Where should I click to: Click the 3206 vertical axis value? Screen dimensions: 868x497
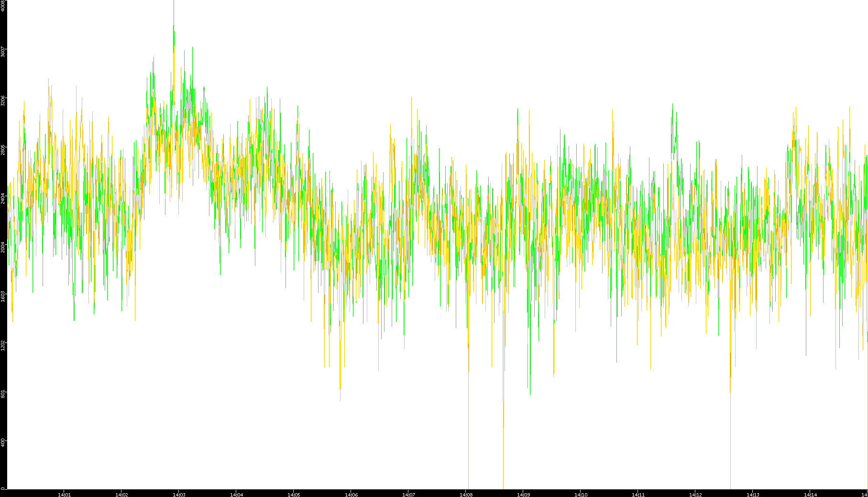3,101
